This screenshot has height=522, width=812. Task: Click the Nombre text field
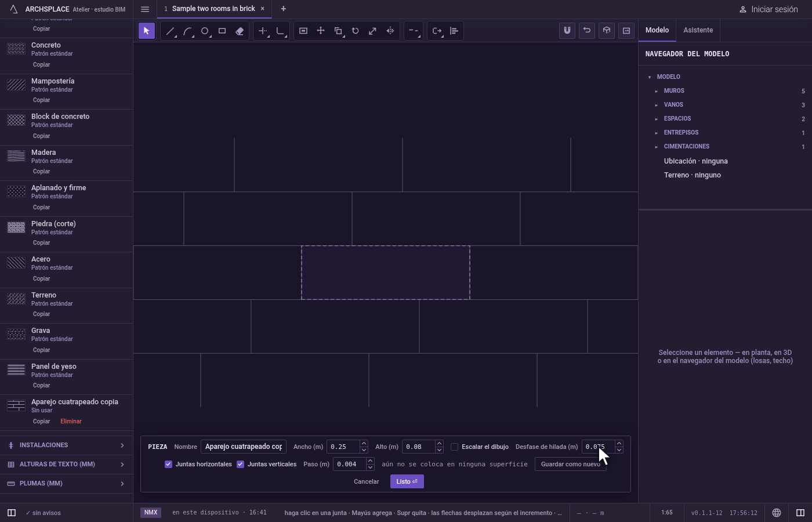click(244, 447)
